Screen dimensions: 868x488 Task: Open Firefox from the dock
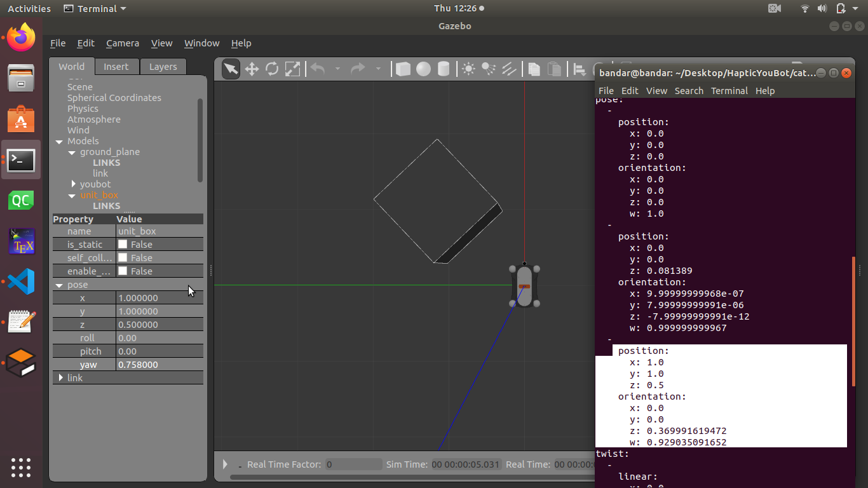click(x=21, y=37)
